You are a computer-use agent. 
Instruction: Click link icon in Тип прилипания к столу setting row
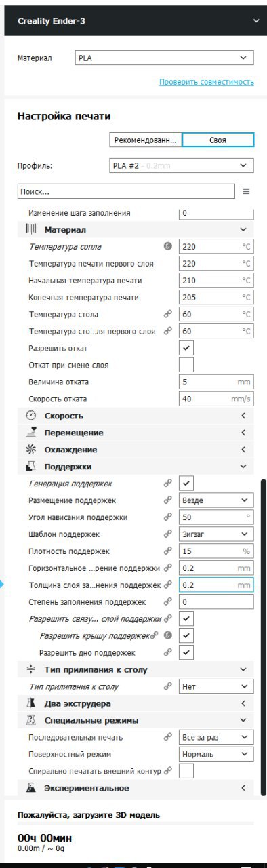pyautogui.click(x=167, y=686)
